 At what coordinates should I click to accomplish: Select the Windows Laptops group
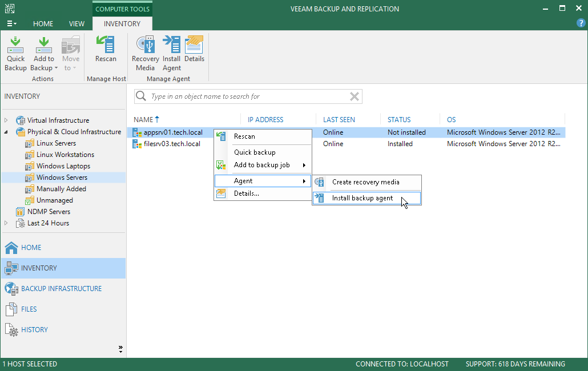(63, 166)
